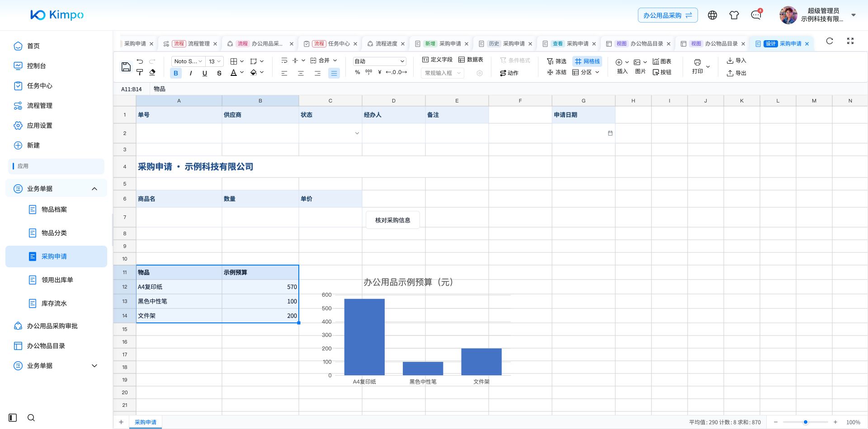This screenshot has width=868, height=429.
Task: Click the 冻结 freeze panes tool
Action: point(557,72)
